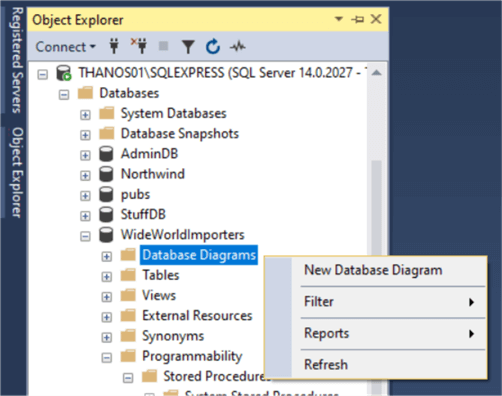502x396 pixels.
Task: Expand the Database Snapshots node
Action: (85, 135)
